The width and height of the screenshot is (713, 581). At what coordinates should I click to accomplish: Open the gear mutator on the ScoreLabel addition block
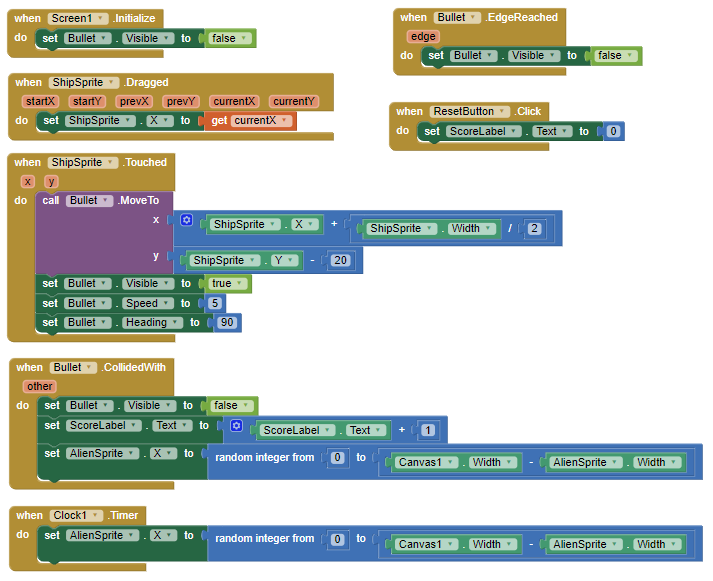click(236, 426)
